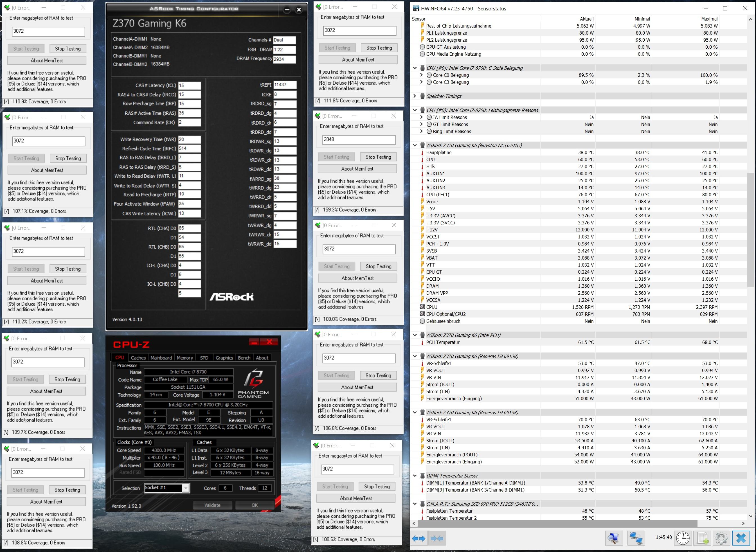Viewport: 756px width, 552px height.
Task: Switch to the Graphics tab in CPU-Z
Action: coord(224,357)
